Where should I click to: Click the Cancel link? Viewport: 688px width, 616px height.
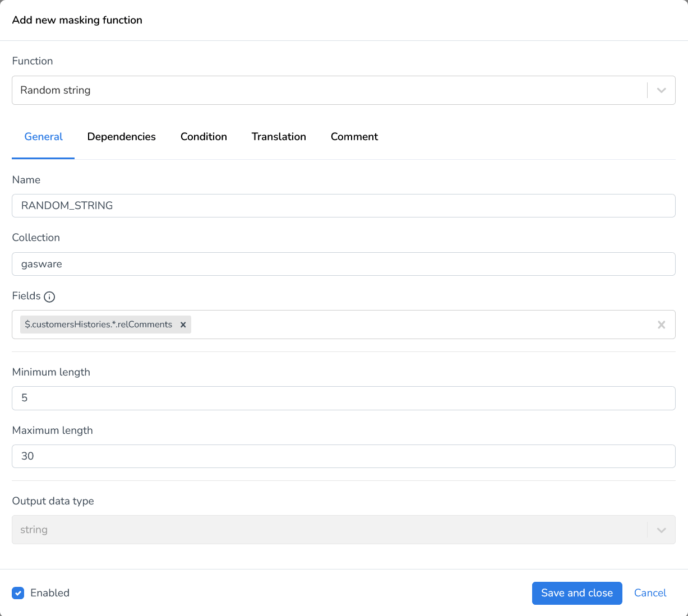click(650, 593)
